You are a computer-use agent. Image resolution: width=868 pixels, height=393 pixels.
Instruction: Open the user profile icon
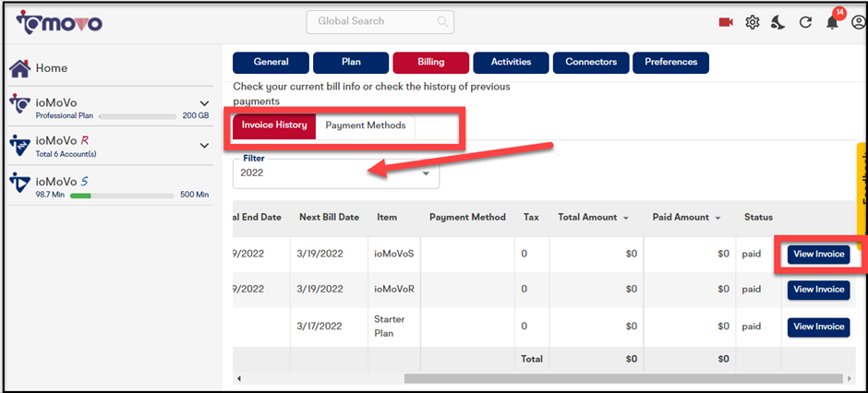pos(859,22)
